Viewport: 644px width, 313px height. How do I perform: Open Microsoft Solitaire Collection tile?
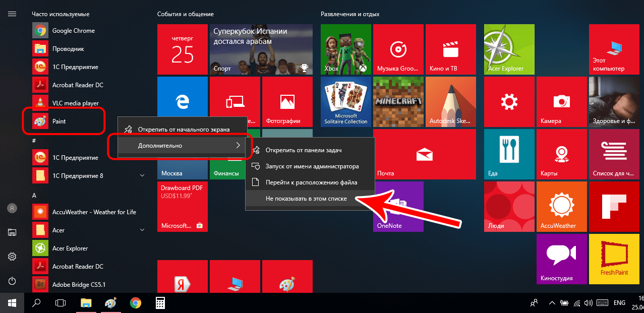(345, 102)
